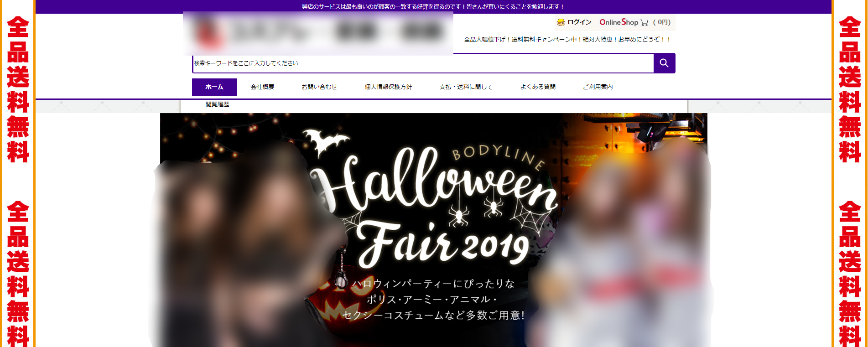Click the ログイン link

click(x=579, y=22)
